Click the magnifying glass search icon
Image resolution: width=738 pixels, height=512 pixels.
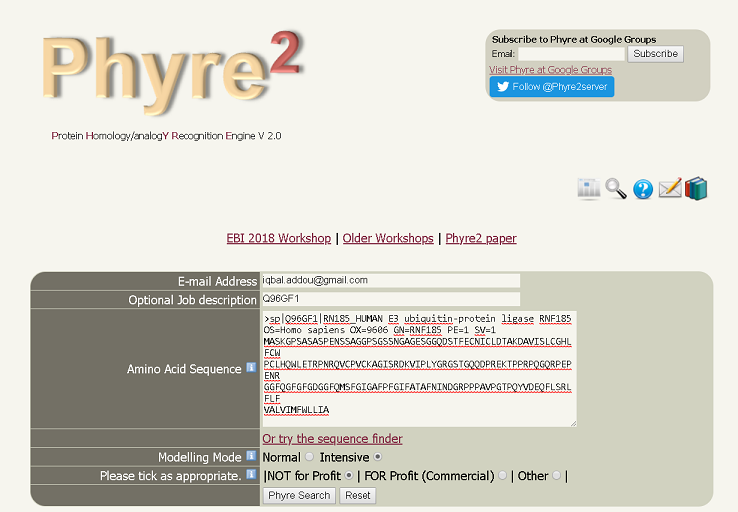(616, 189)
